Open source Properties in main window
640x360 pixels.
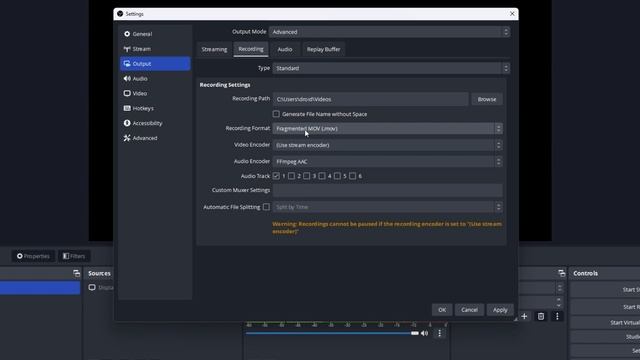click(33, 256)
